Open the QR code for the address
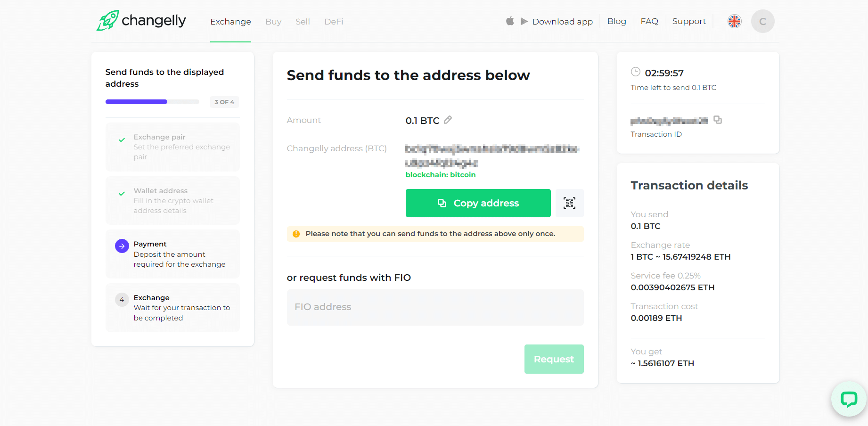The height and width of the screenshot is (426, 868). [569, 203]
